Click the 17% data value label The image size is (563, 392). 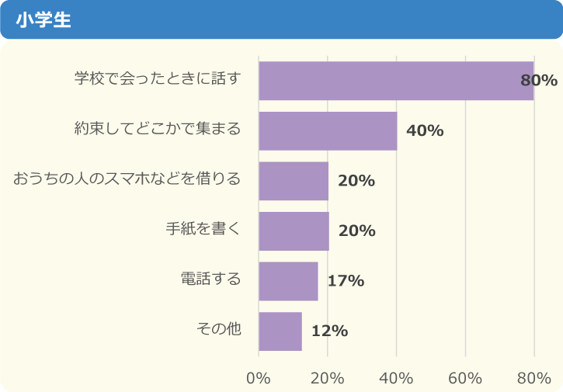pos(346,281)
